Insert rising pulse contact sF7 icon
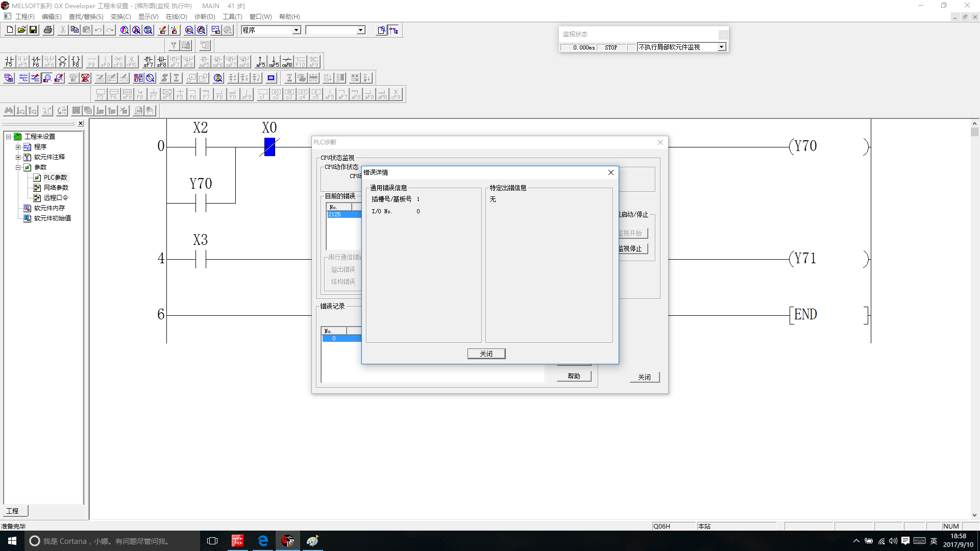 point(148,62)
